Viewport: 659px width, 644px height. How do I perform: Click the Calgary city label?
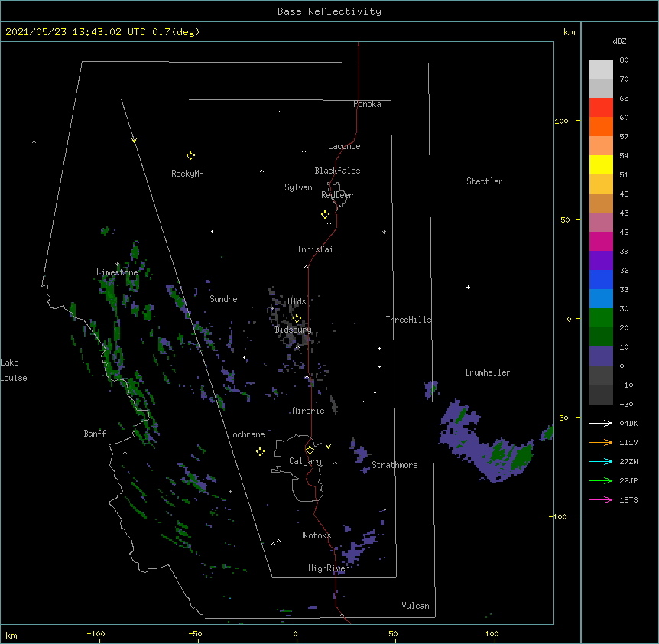[x=306, y=461]
